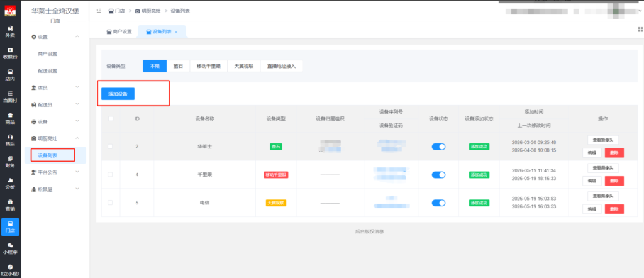Expand the 设备 menu group
644x278 pixels.
pos(55,121)
